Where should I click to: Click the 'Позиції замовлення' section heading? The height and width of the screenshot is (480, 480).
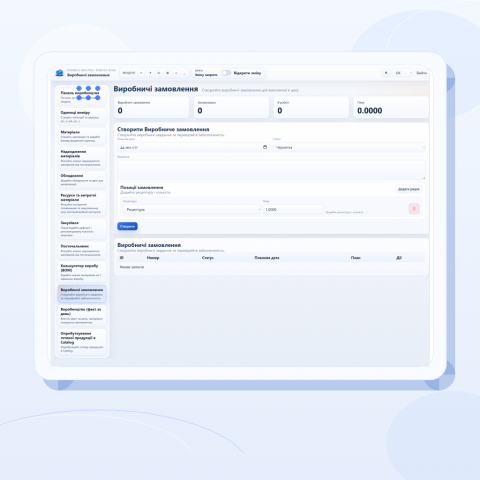142,187
